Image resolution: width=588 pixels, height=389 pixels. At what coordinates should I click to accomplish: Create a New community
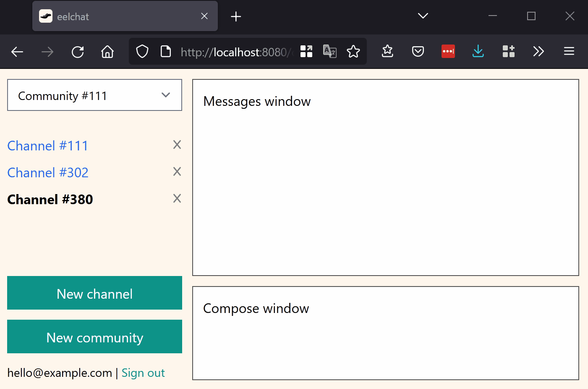pos(94,336)
